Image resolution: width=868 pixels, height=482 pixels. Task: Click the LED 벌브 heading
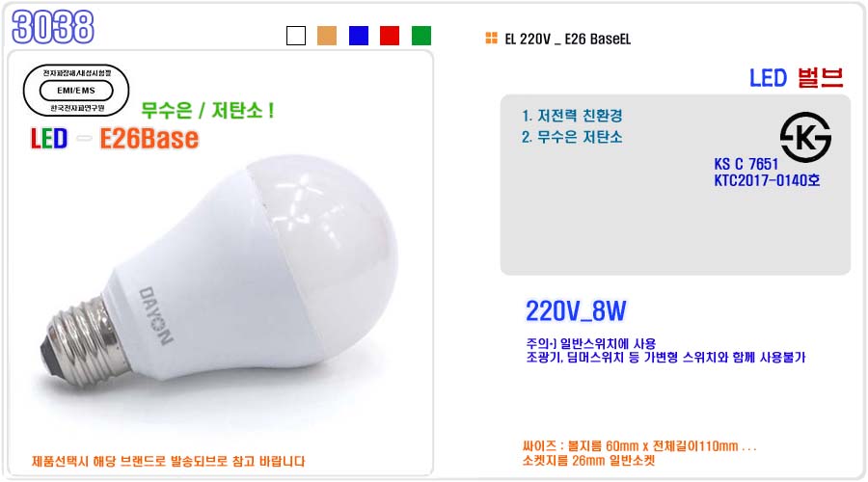796,78
